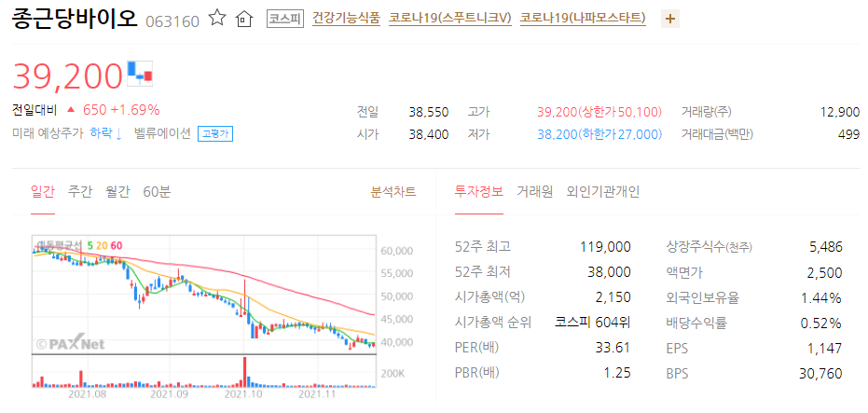Open the 코로나19(나파모스타트) theme link

[x=583, y=19]
